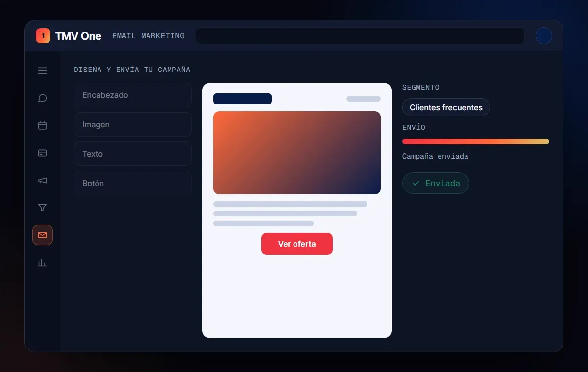Click the gray placeholder text lines in email
The image size is (588, 372).
(290, 213)
